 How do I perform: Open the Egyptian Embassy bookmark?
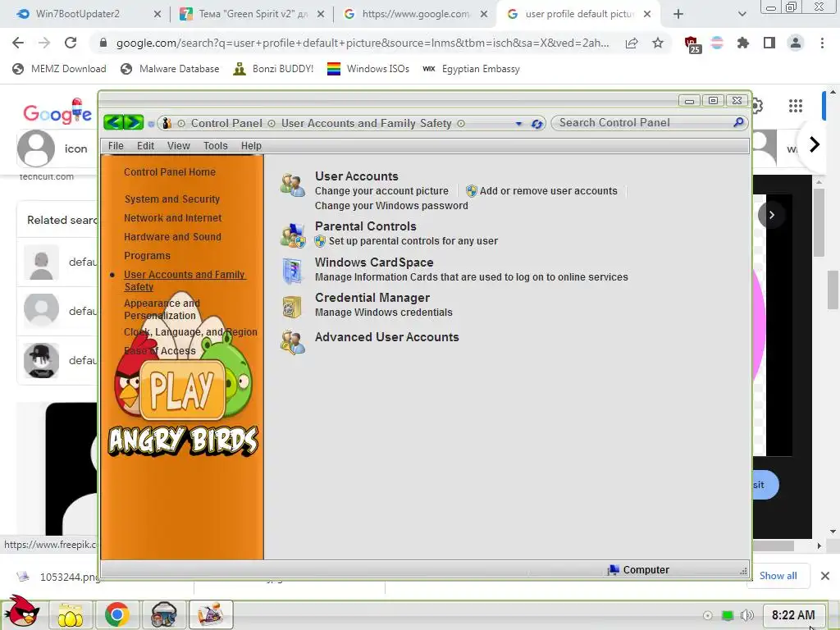point(471,69)
